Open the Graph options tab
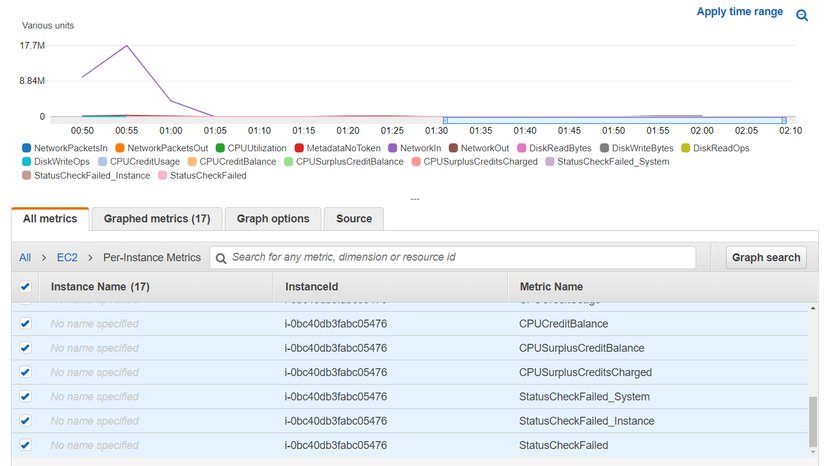 pyautogui.click(x=273, y=219)
